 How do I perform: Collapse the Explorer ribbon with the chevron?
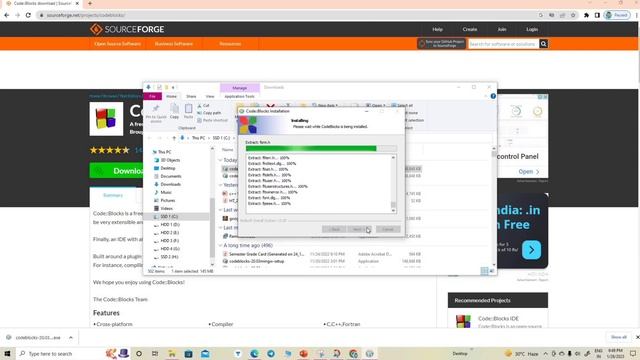(486, 96)
